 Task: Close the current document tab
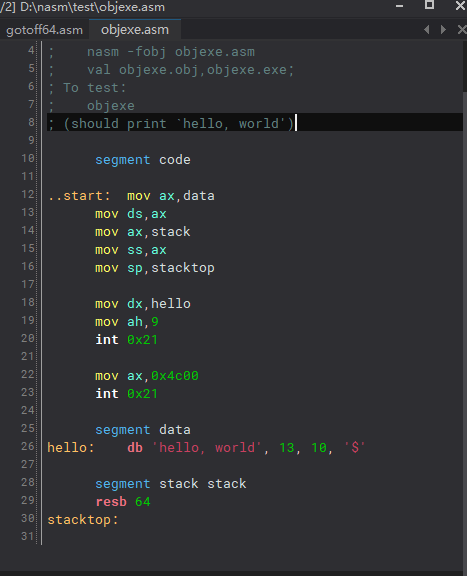point(462,29)
